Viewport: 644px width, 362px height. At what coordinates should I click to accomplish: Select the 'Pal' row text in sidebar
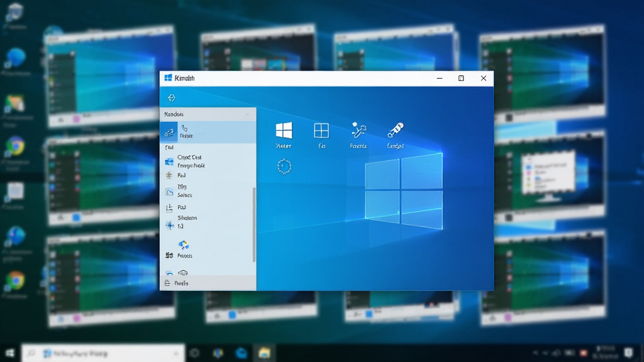[182, 207]
